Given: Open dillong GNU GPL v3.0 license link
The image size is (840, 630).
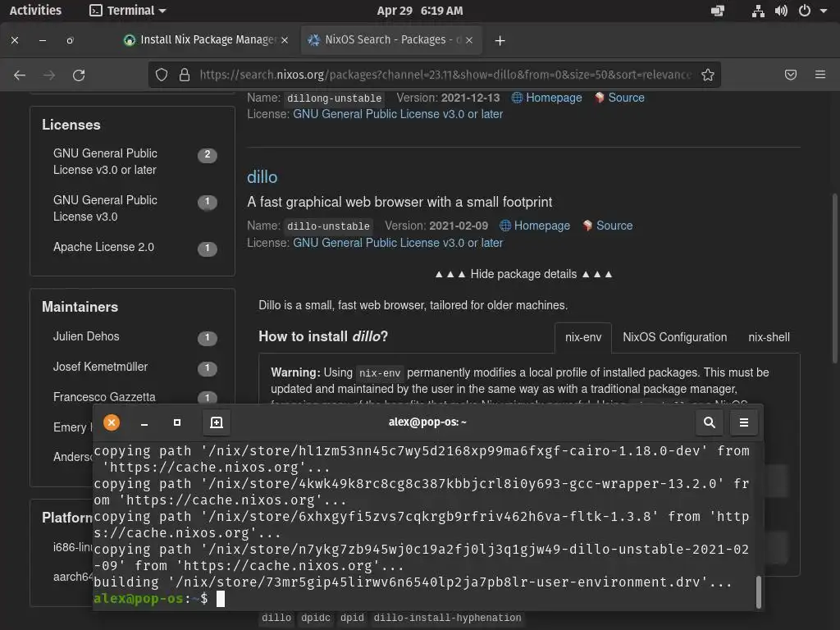Looking at the screenshot, I should (398, 114).
